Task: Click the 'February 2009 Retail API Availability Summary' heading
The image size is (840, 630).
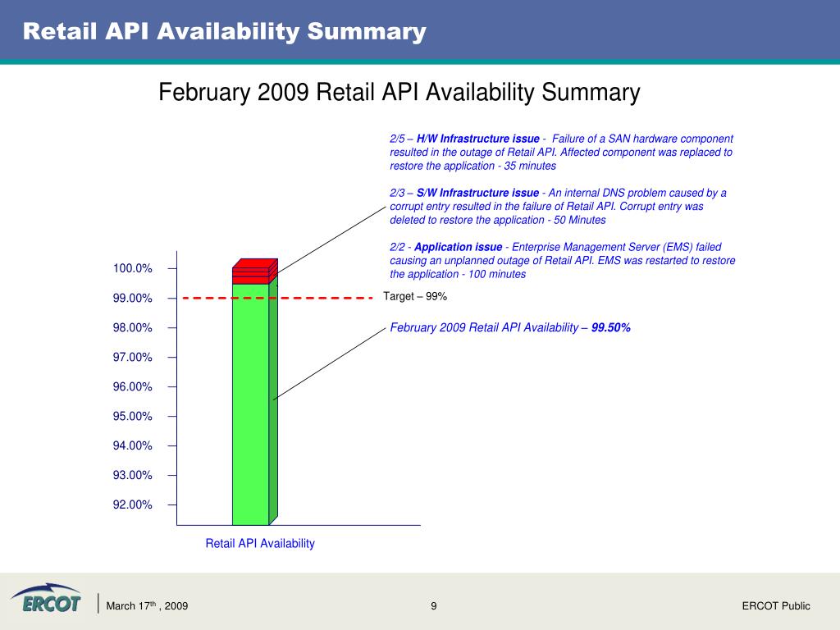Action: 399,92
